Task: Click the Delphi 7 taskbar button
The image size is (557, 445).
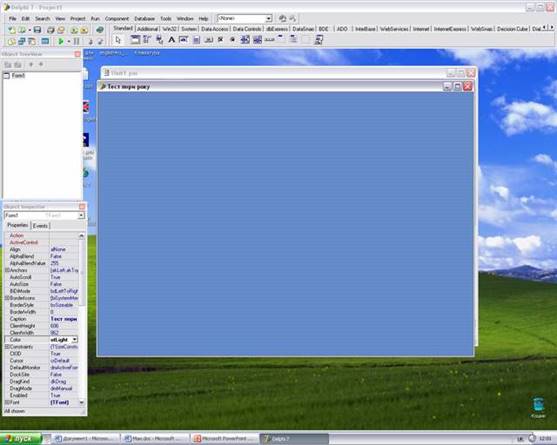Action: point(294,439)
